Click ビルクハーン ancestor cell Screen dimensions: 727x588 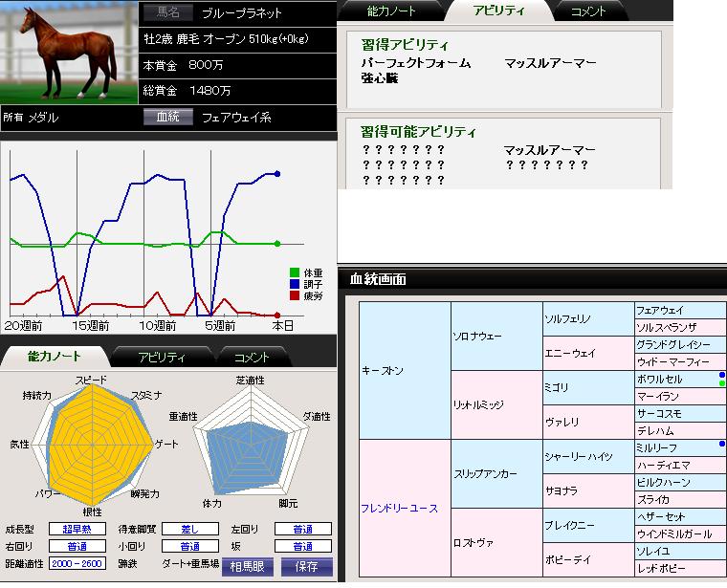(x=680, y=483)
